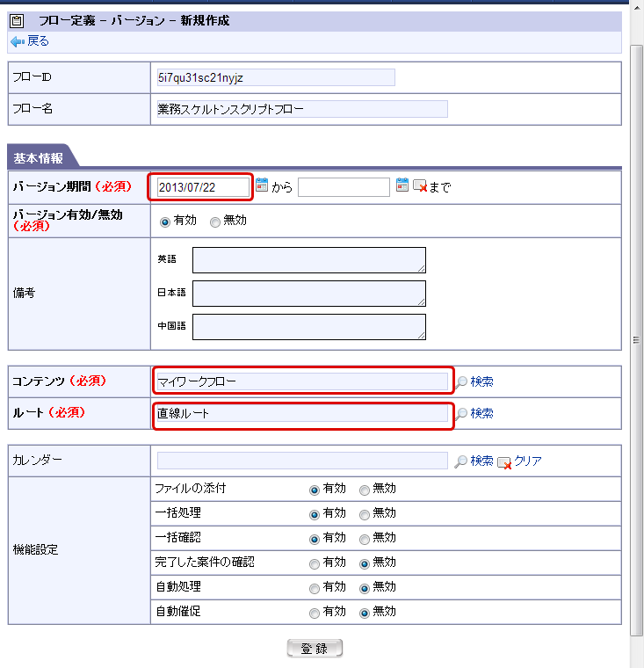Image resolution: width=644 pixels, height=668 pixels.
Task: Click the calendar clear icon beside クリア
Action: (504, 462)
